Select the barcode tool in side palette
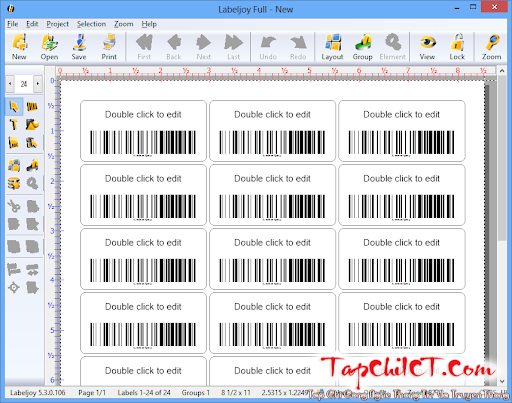 coord(32,107)
